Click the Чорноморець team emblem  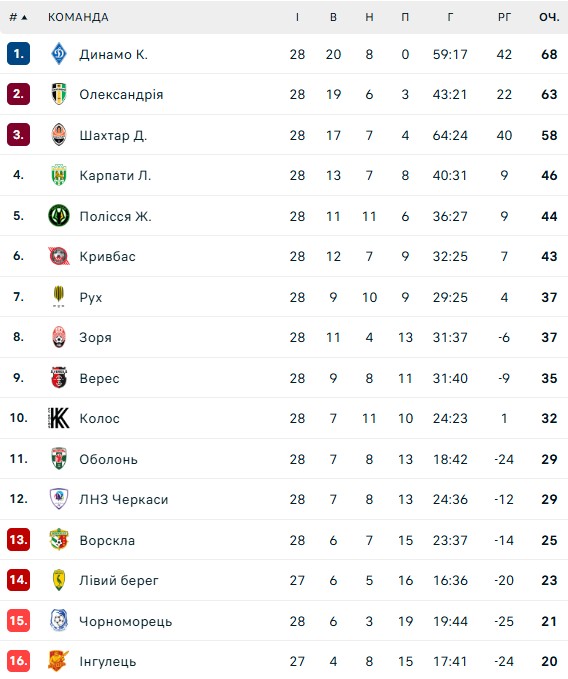pyautogui.click(x=58, y=621)
